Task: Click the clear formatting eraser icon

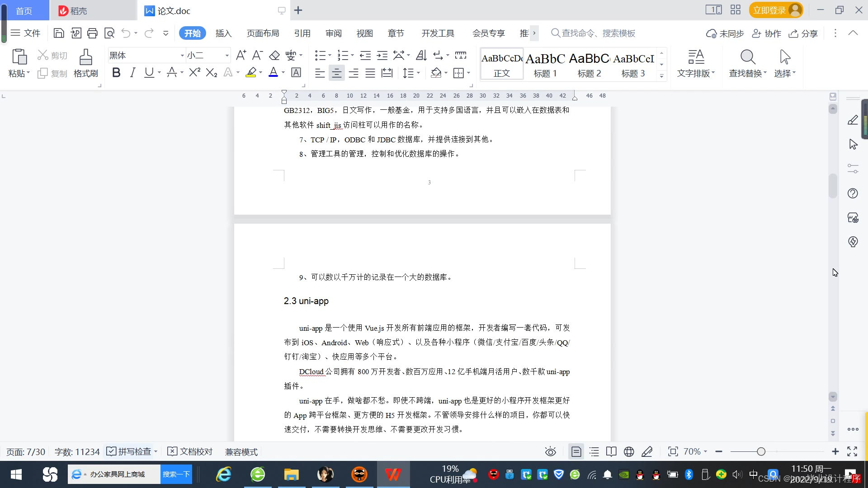Action: (x=274, y=56)
